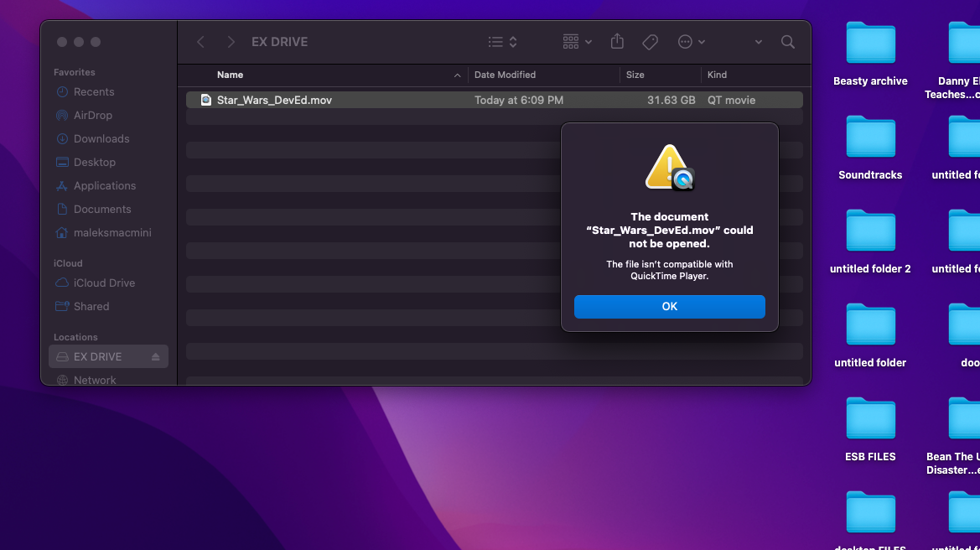Click the Locations section header

pyautogui.click(x=75, y=338)
